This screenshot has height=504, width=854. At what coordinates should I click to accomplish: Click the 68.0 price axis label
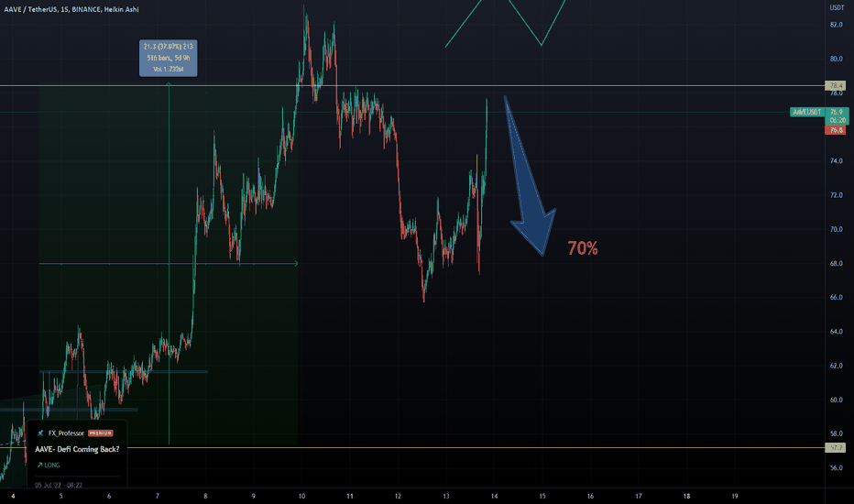point(836,264)
